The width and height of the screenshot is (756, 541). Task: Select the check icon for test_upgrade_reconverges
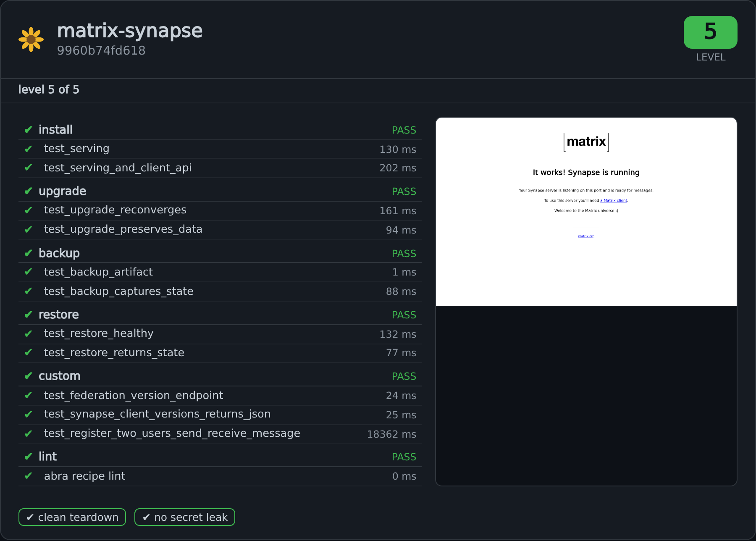29,210
